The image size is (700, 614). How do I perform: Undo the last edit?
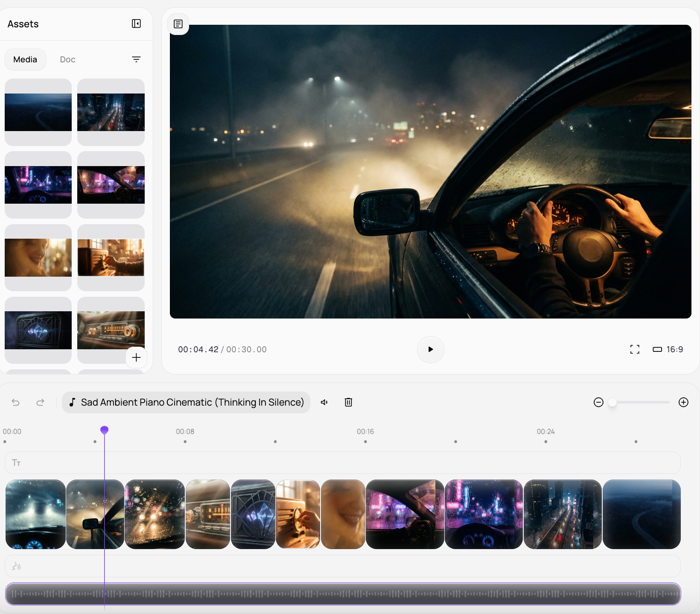click(16, 402)
